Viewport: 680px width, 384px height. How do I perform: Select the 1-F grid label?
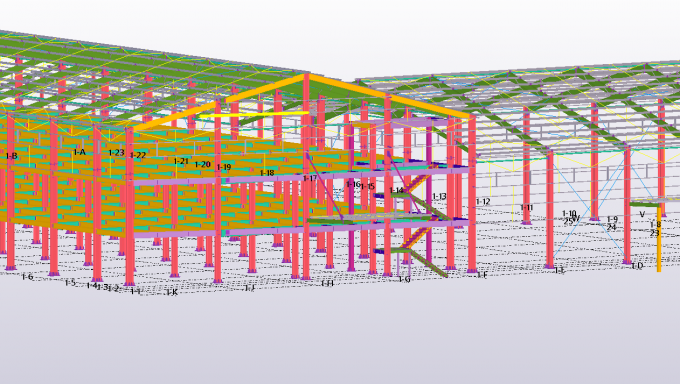click(482, 275)
